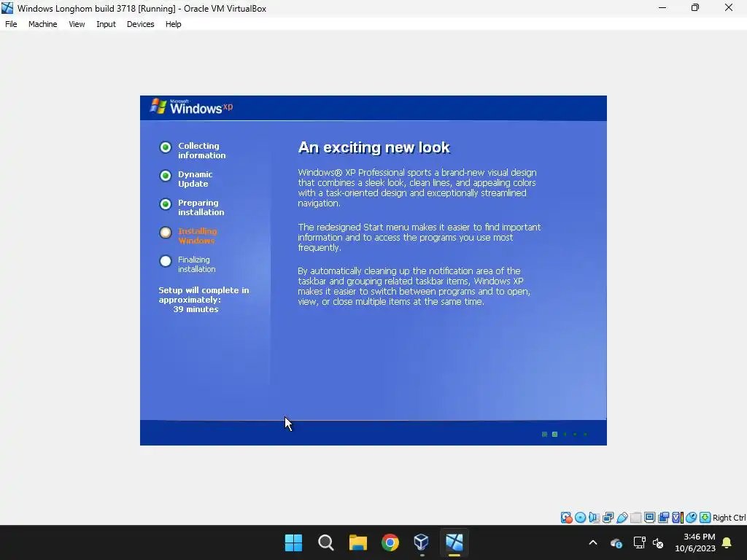Click the An exciting new look heading

(374, 147)
